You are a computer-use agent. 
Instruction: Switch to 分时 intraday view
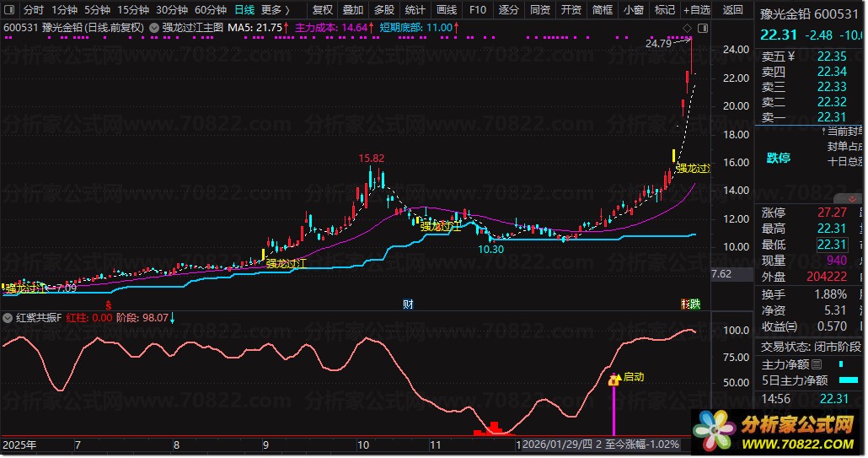(x=33, y=9)
